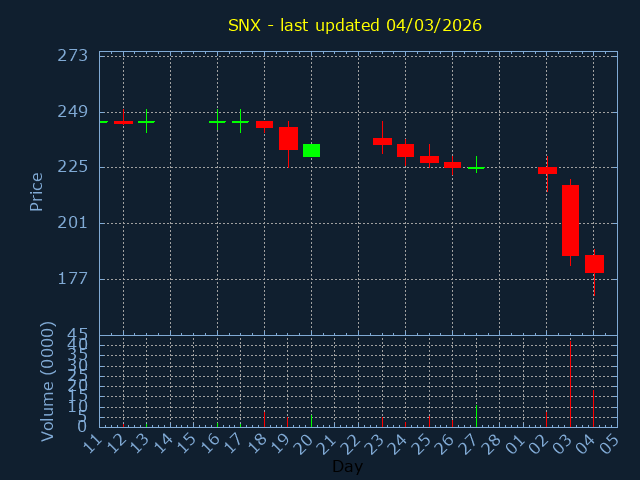The height and width of the screenshot is (480, 640).
Task: Click the Price axis title
Action: (37, 191)
